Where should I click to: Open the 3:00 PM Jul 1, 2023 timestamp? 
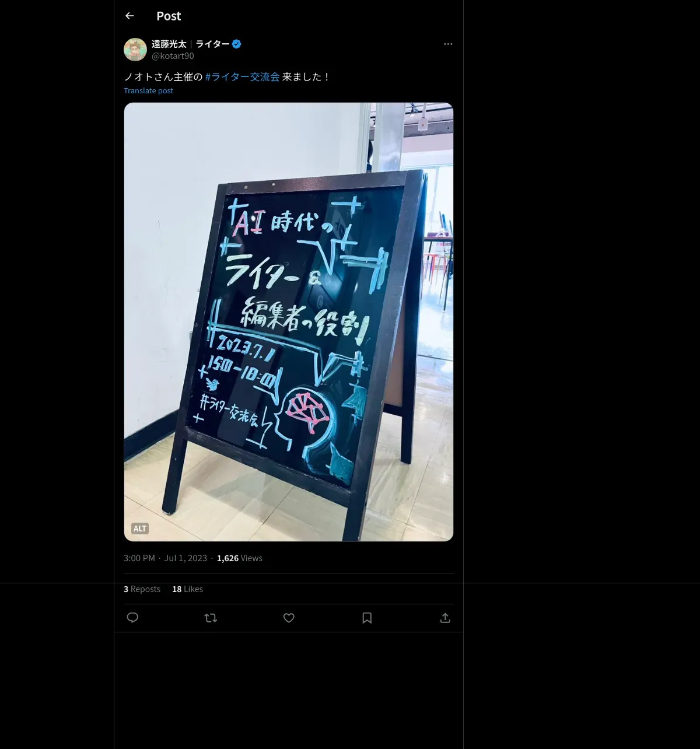point(165,558)
